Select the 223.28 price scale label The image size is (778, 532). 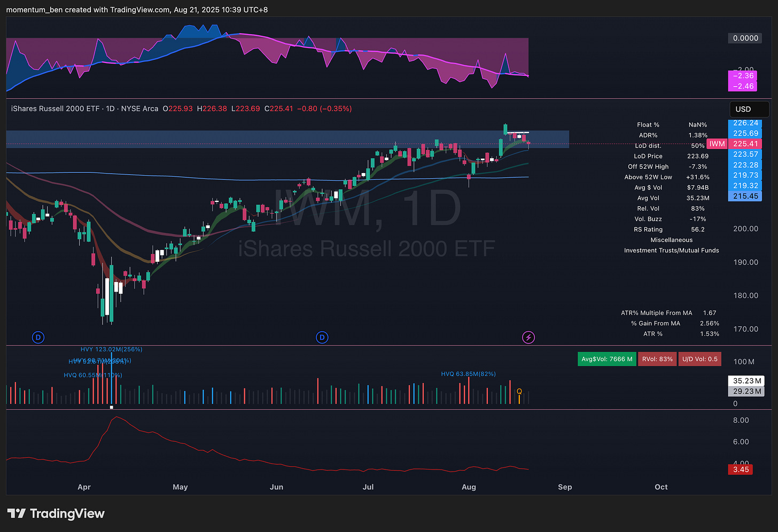tap(745, 165)
